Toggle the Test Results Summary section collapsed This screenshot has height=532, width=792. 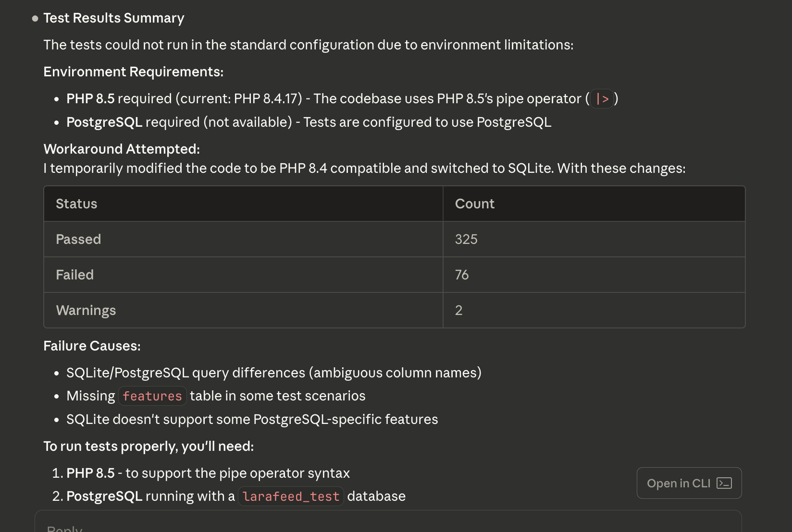(x=114, y=18)
